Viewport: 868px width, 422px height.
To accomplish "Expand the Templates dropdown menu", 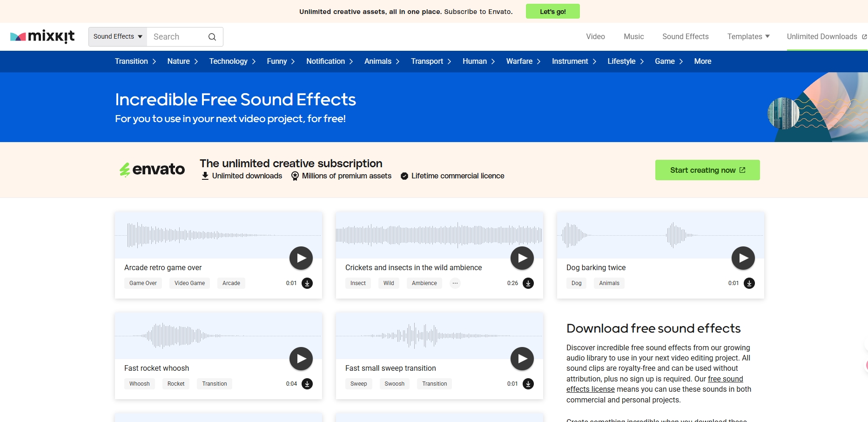I will click(748, 36).
